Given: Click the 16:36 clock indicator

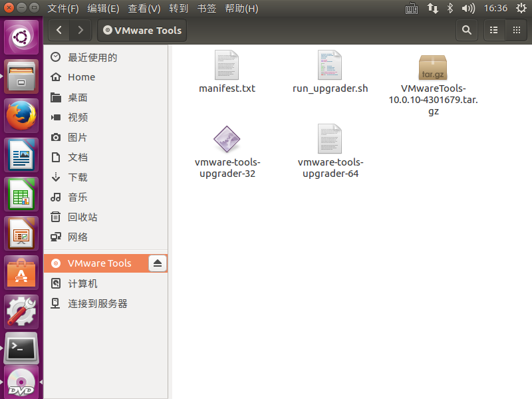Looking at the screenshot, I should point(495,8).
